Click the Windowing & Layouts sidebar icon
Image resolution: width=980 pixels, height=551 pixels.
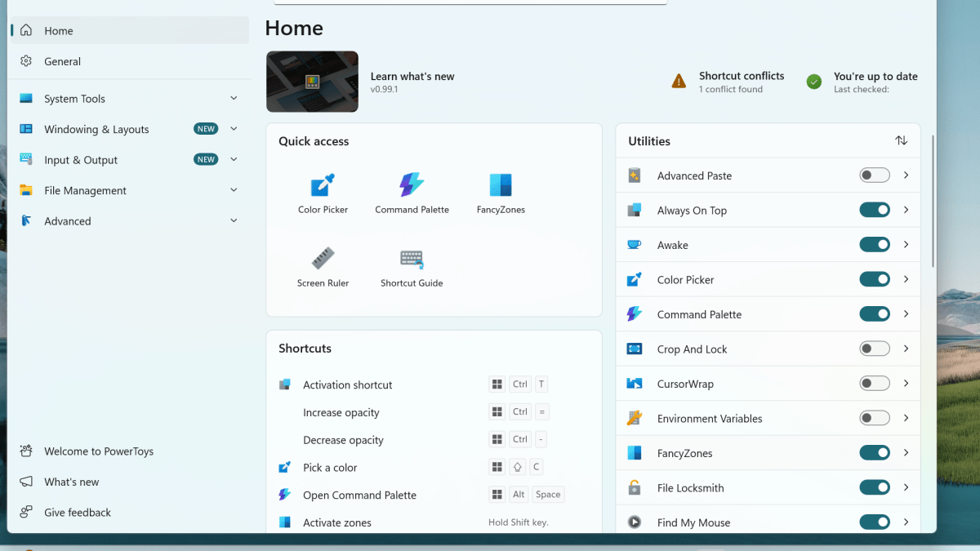(x=27, y=129)
